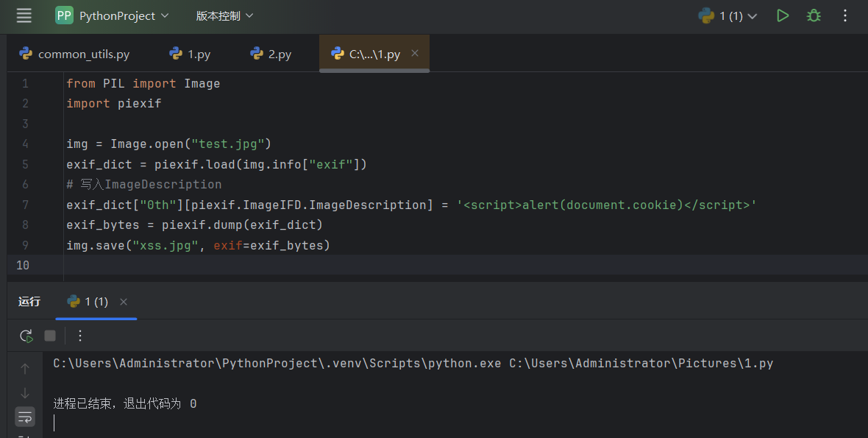Select the 运行 tool window label
868x438 pixels.
point(29,301)
